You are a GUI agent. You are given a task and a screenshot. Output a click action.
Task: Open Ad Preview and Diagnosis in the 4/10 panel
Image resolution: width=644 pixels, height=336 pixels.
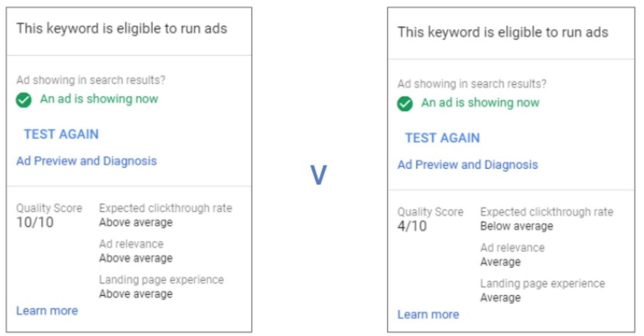tap(467, 165)
